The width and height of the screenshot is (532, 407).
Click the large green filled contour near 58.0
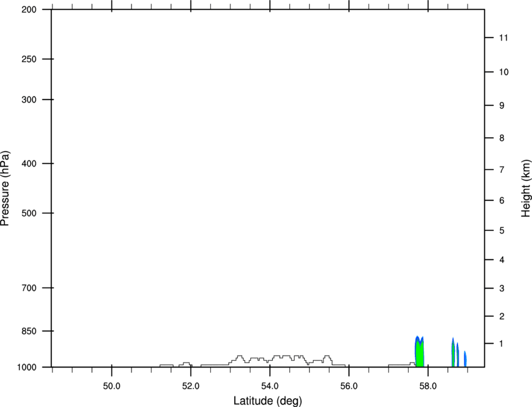[x=420, y=353]
